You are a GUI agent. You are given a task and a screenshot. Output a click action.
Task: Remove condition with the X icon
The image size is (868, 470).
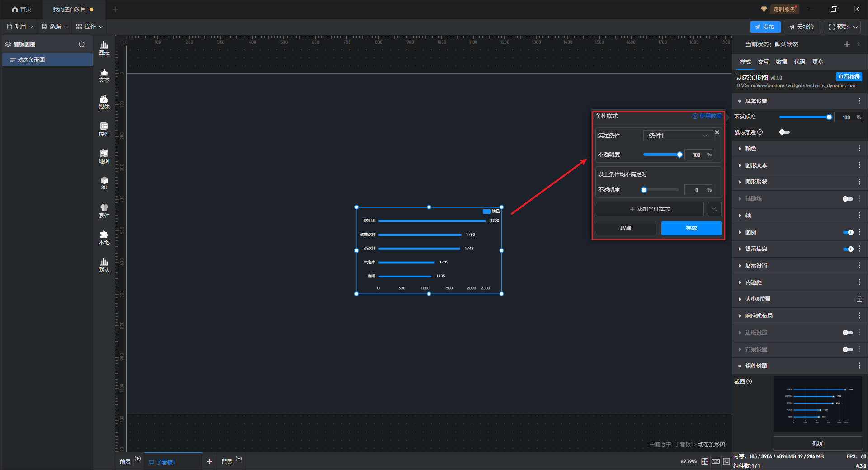(717, 132)
